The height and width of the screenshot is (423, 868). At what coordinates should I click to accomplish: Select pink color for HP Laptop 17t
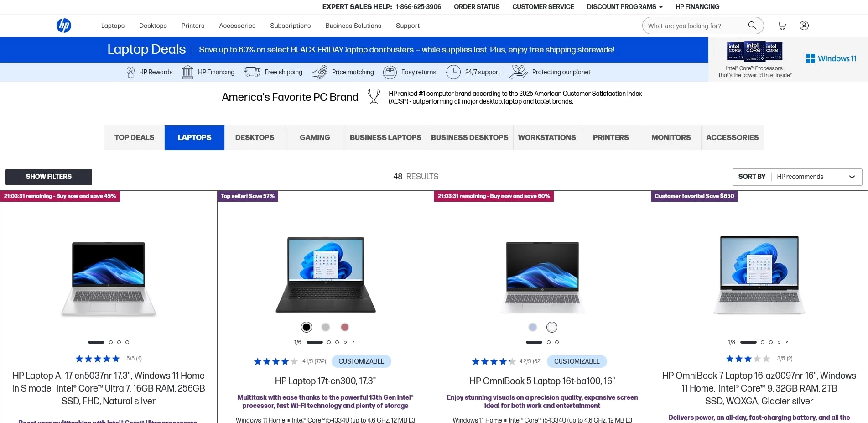coord(345,327)
